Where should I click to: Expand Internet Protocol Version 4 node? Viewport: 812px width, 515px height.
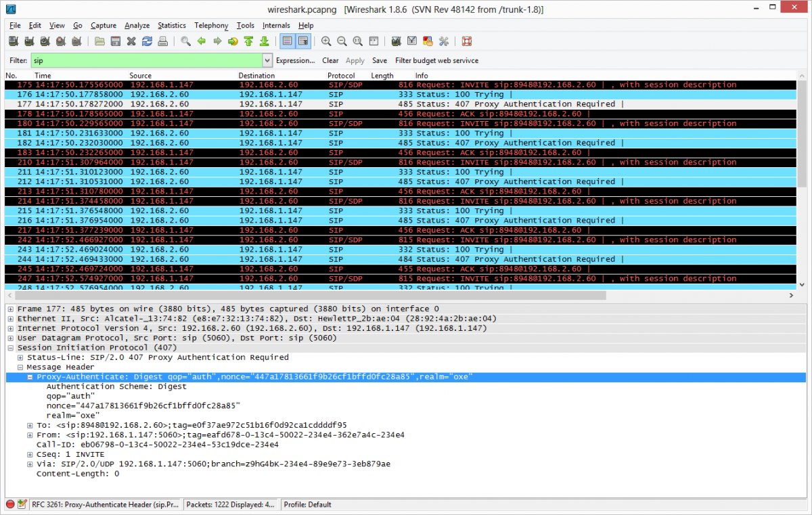pos(12,328)
